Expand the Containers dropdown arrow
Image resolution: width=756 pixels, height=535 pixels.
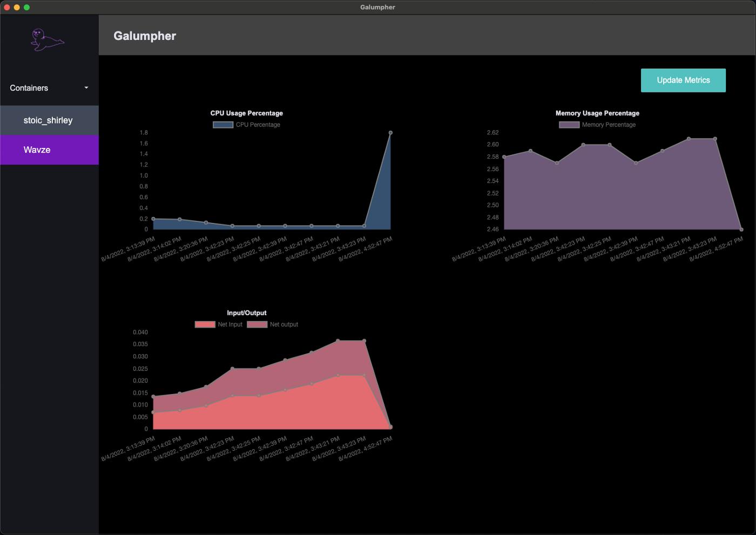point(86,88)
